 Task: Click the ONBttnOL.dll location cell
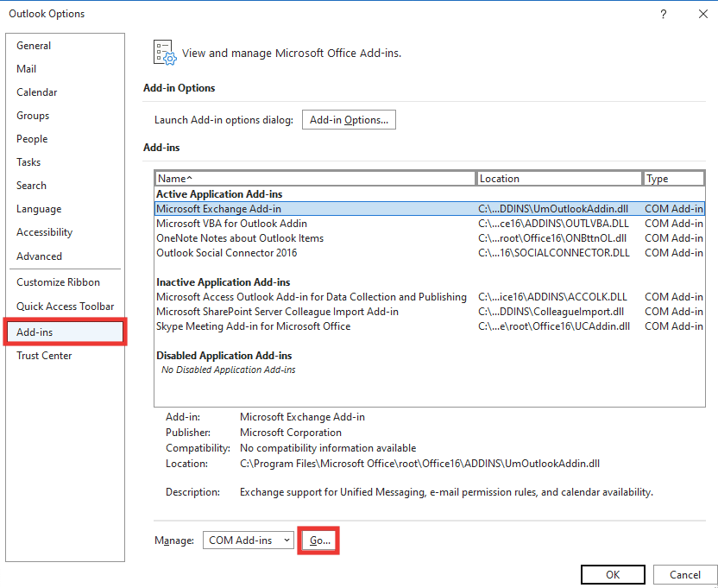point(552,237)
